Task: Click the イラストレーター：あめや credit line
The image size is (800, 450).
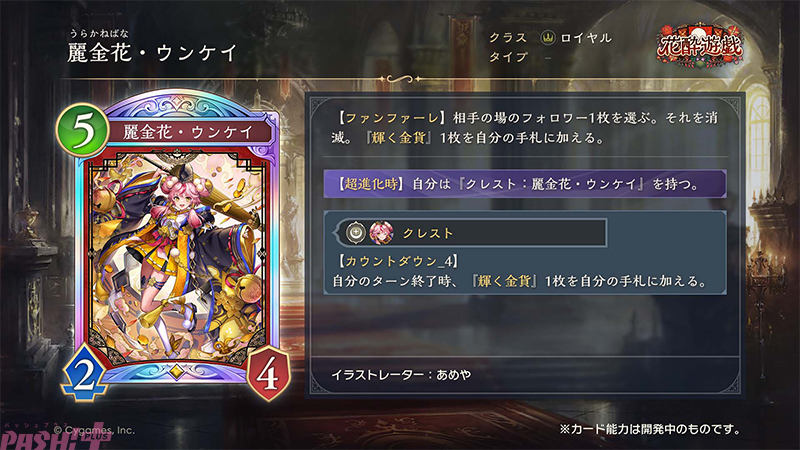Action: pyautogui.click(x=401, y=375)
